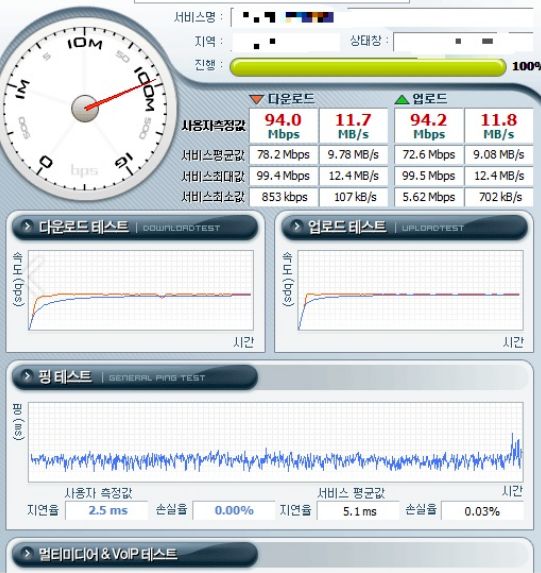
Task: Click the multimedia & VoIP test arrow icon
Action: [27, 554]
